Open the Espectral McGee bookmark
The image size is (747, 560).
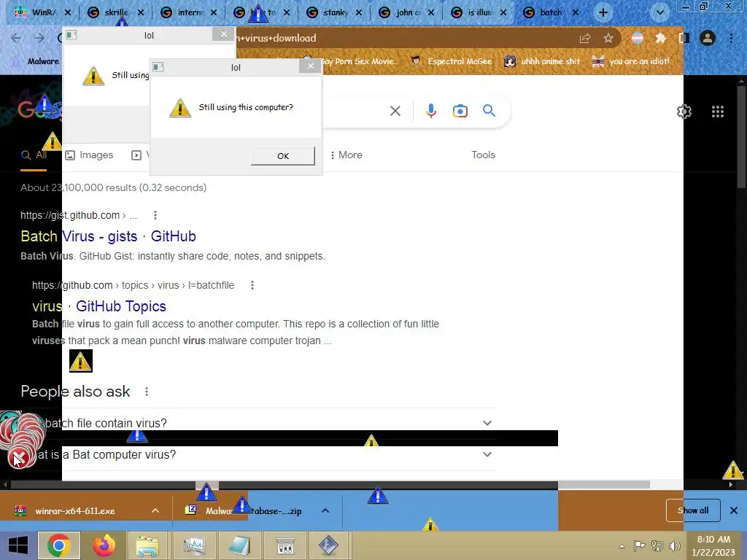[x=452, y=61]
